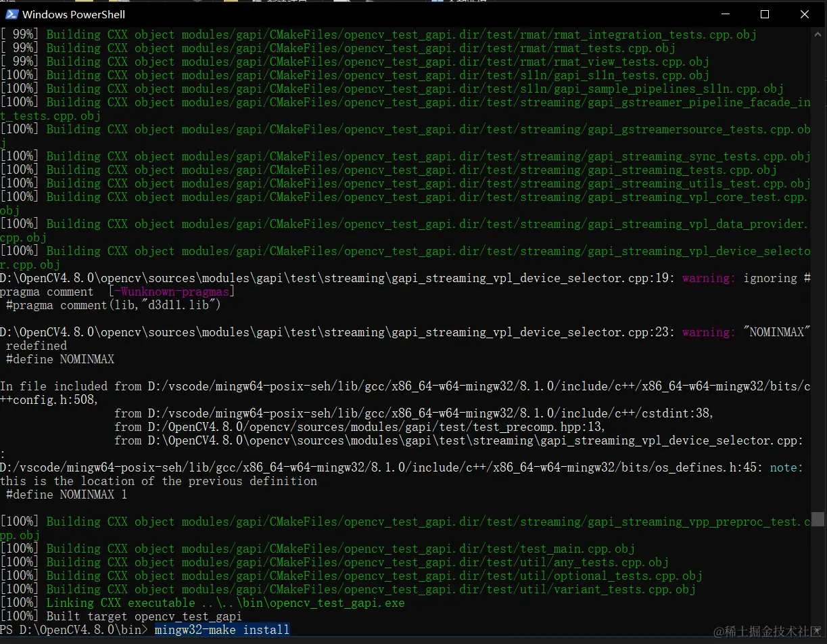Click the gapi_sample_pipelines_s11n build line
Viewport: 827px width, 644px height.
(x=392, y=89)
